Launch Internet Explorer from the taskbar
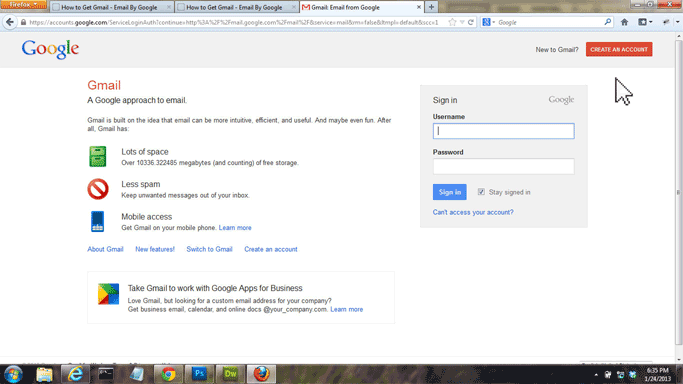Viewport: 683px width, 384px height. tap(75, 374)
